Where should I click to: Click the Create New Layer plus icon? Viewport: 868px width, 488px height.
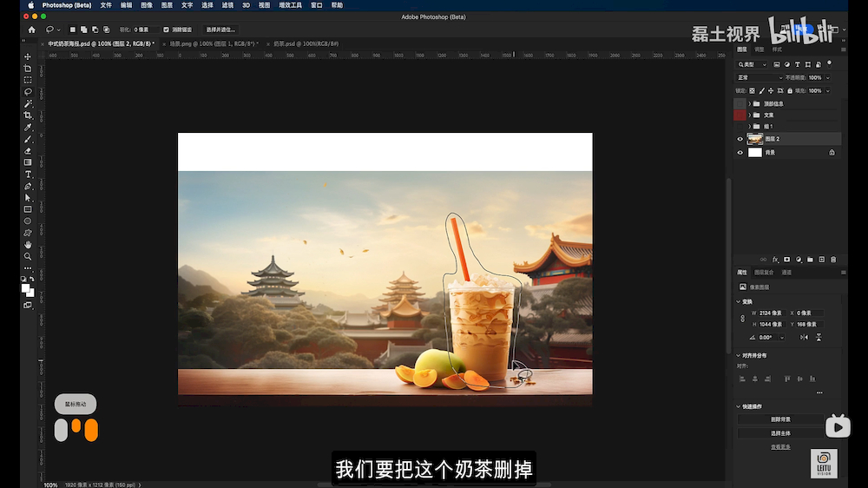(821, 260)
